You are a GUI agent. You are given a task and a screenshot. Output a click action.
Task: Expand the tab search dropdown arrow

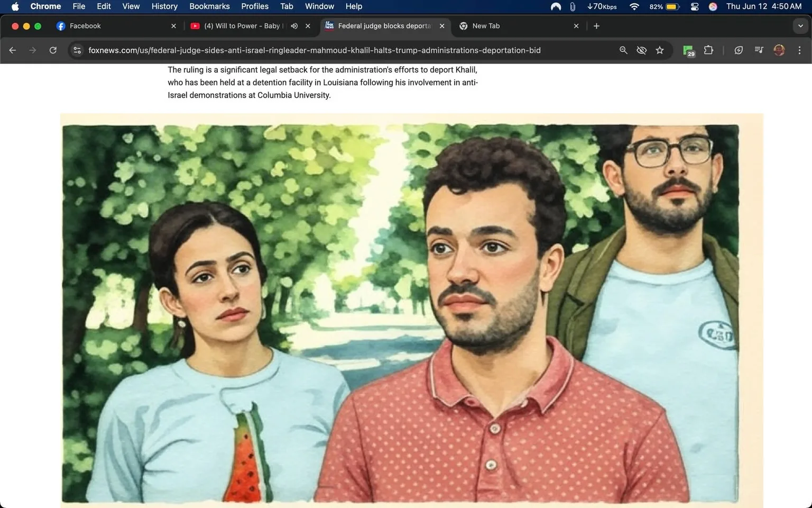(x=800, y=26)
